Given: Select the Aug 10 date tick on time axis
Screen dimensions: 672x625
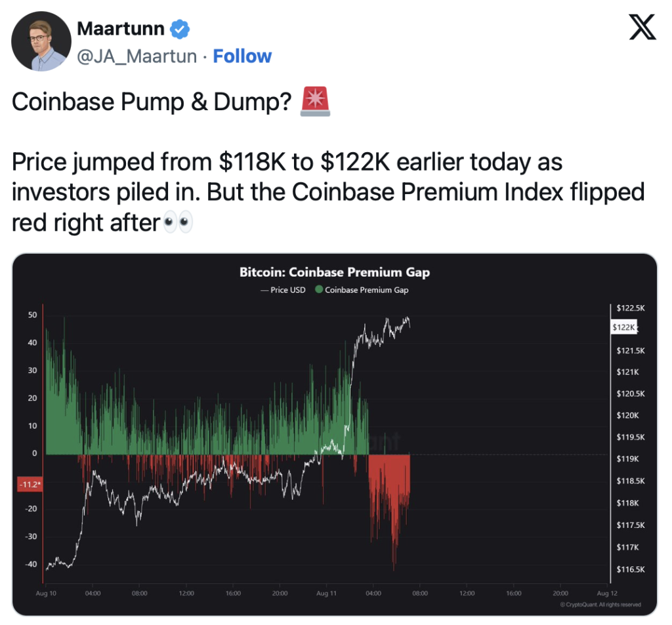Looking at the screenshot, I should 46,594.
